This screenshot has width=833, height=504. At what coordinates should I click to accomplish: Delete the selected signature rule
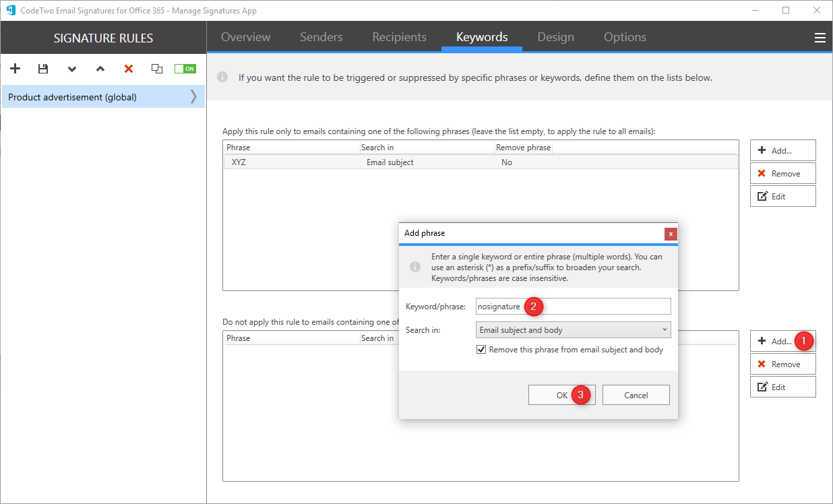coord(128,68)
